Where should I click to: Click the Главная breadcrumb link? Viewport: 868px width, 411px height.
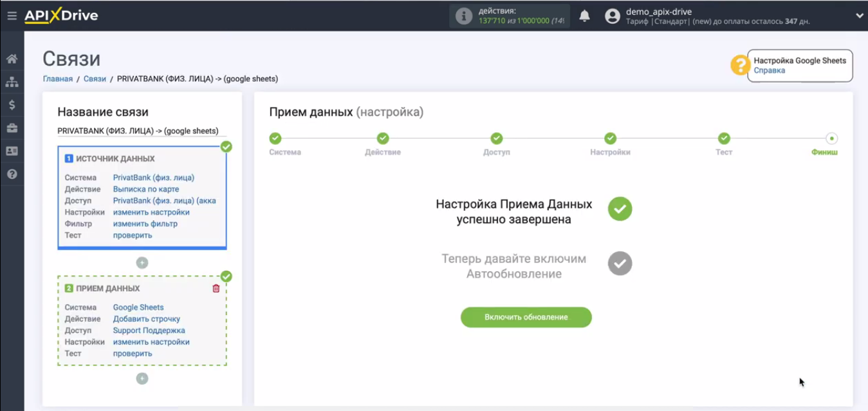coord(58,79)
